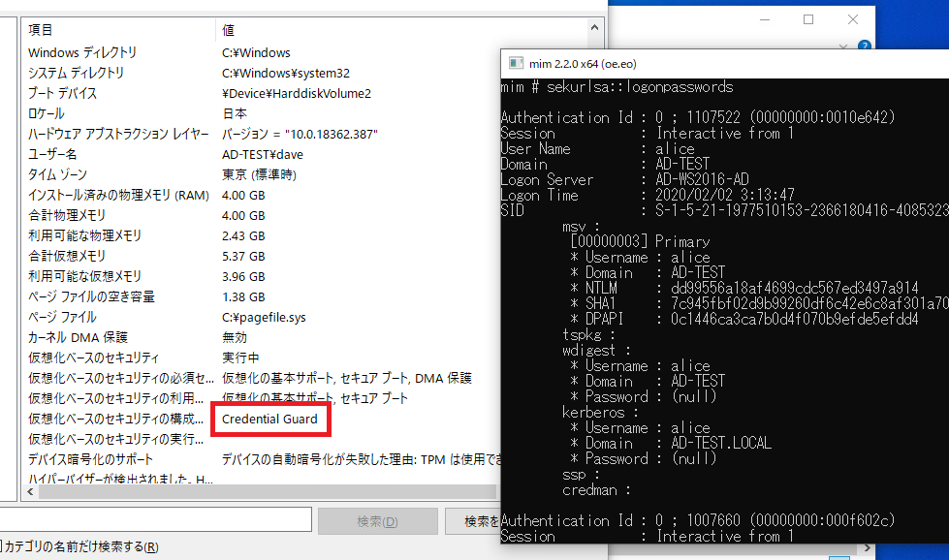This screenshot has width=949, height=560.
Task: Click the sekurlsa::logonpasswords command line
Action: 617,87
